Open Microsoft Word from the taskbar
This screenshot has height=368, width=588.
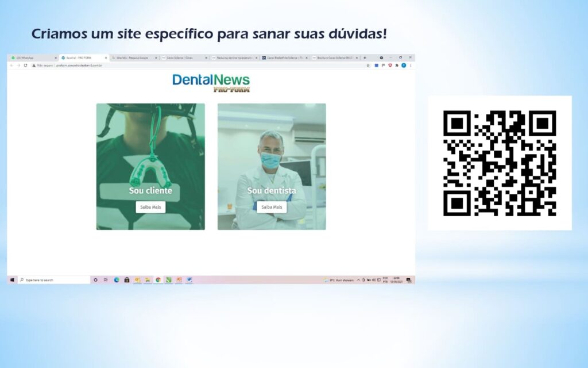[189, 280]
